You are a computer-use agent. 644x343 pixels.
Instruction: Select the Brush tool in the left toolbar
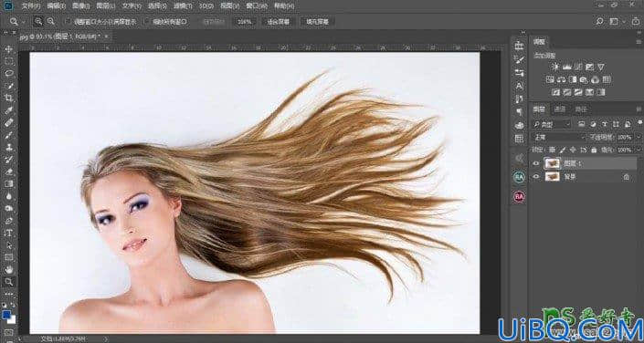[8, 135]
